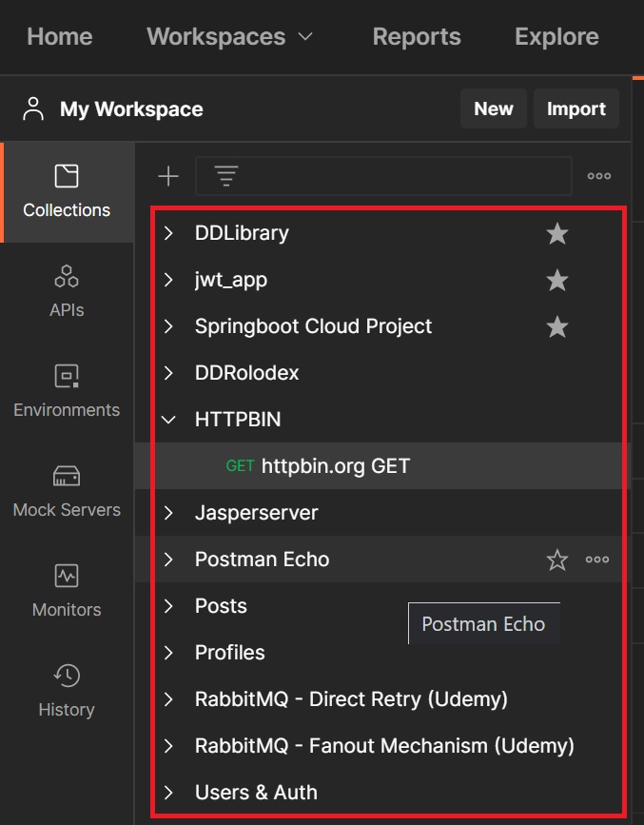Open the APIs sidebar section

tap(67, 290)
